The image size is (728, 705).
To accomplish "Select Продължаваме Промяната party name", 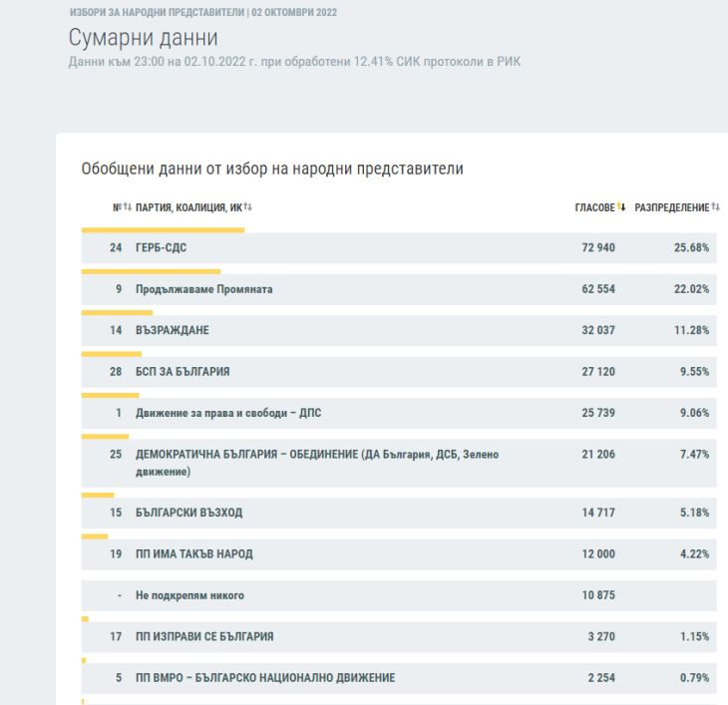I will click(203, 289).
